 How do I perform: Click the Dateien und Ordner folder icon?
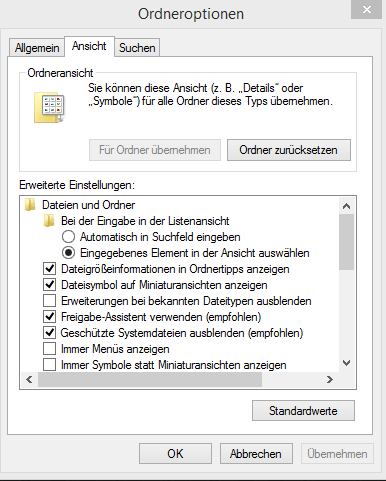[30, 205]
